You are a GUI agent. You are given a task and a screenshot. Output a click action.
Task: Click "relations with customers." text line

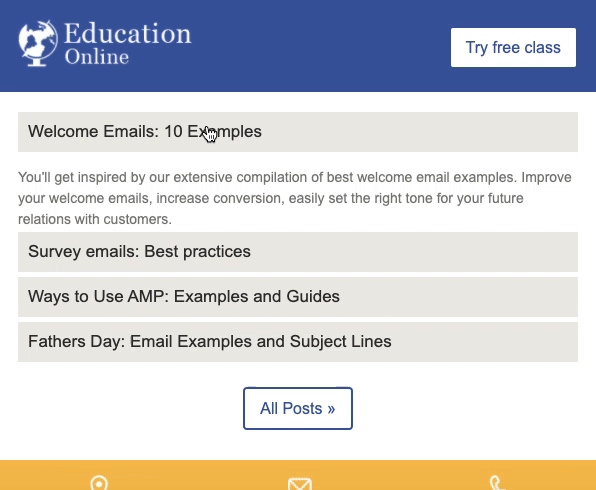pos(95,219)
